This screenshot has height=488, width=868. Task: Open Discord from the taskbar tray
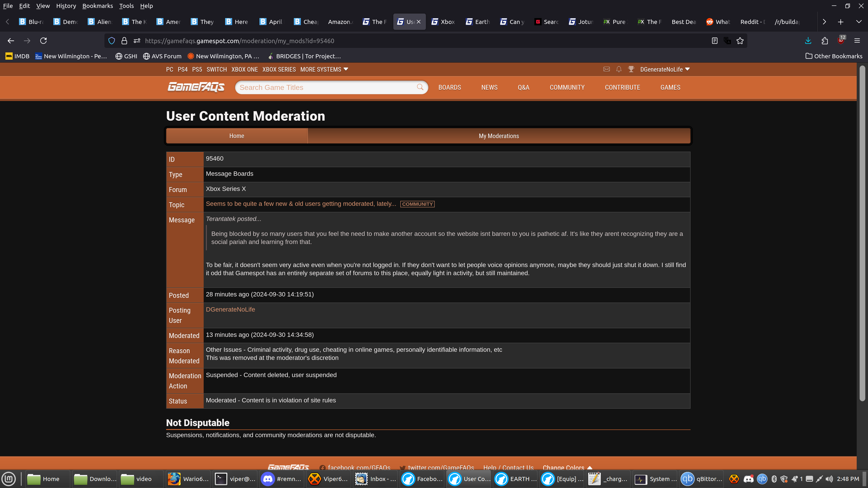click(x=748, y=479)
